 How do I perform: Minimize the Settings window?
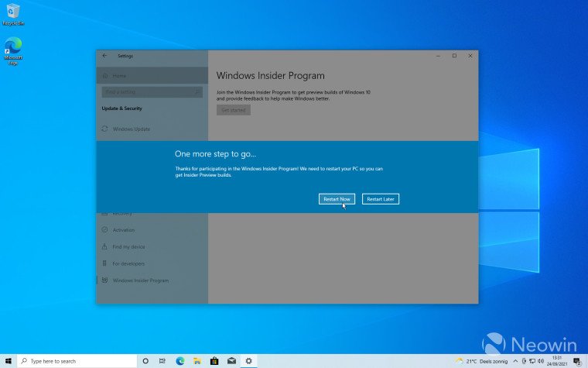click(438, 56)
